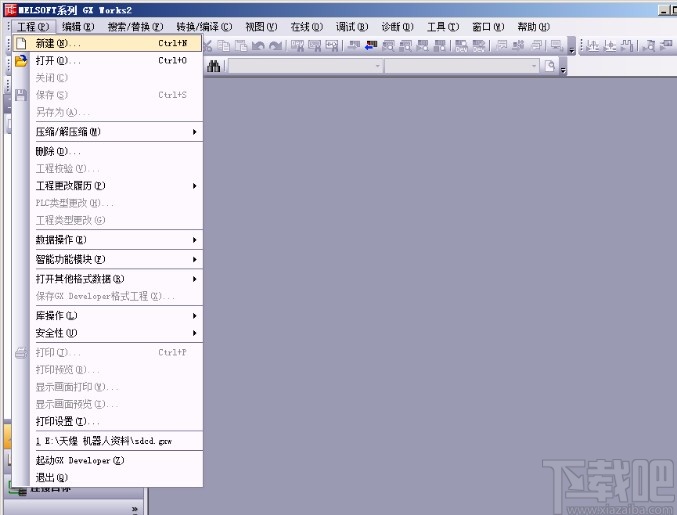Open the 工具 menu

tap(443, 27)
